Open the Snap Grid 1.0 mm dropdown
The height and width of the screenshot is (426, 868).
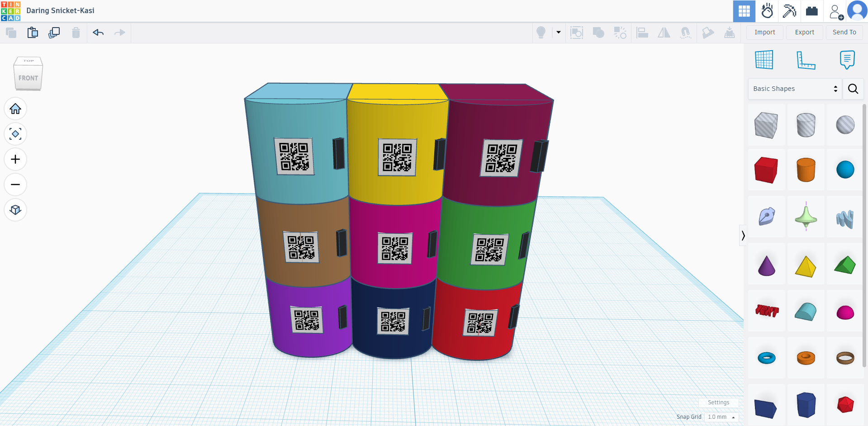[721, 417]
